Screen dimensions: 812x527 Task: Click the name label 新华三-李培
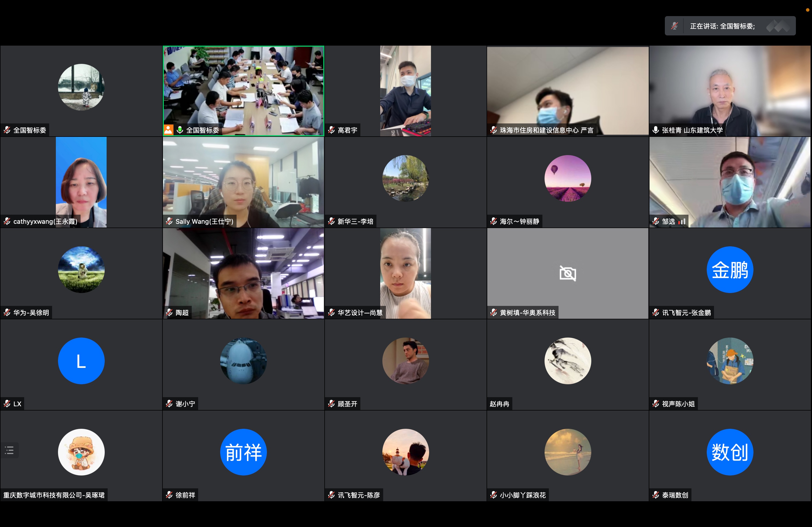(x=356, y=222)
